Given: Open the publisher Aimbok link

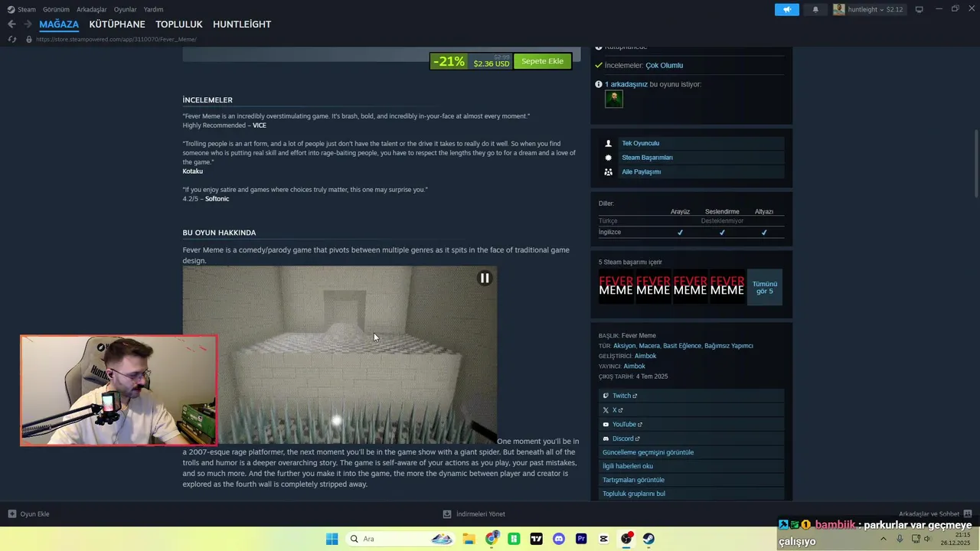Looking at the screenshot, I should [x=634, y=366].
